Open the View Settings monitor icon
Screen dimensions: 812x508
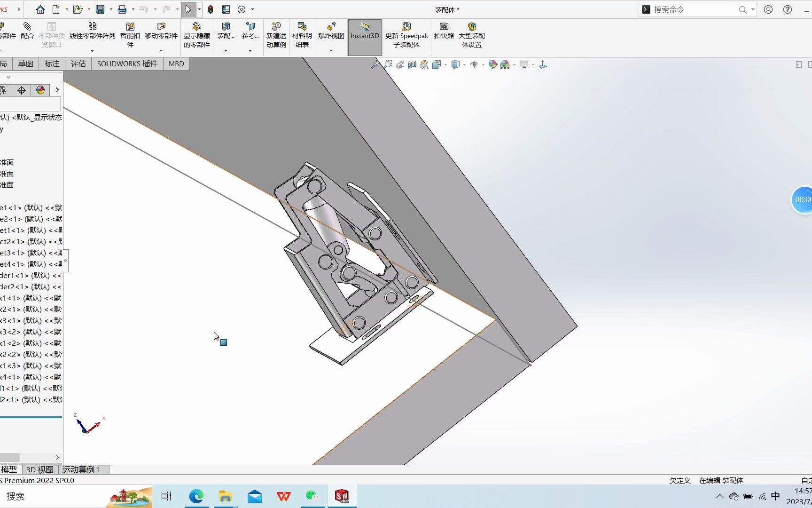coord(524,64)
